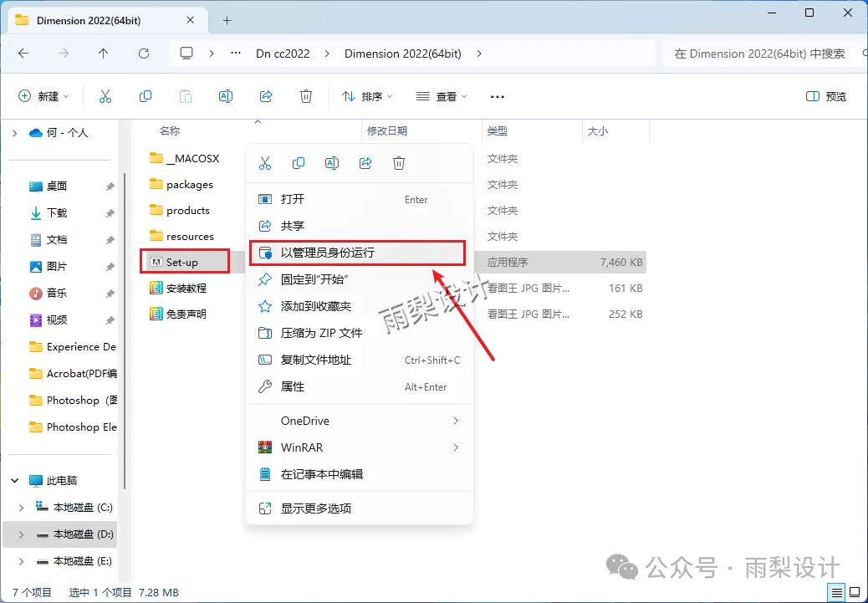
Task: Sort by the 类型 column header
Action: (497, 130)
